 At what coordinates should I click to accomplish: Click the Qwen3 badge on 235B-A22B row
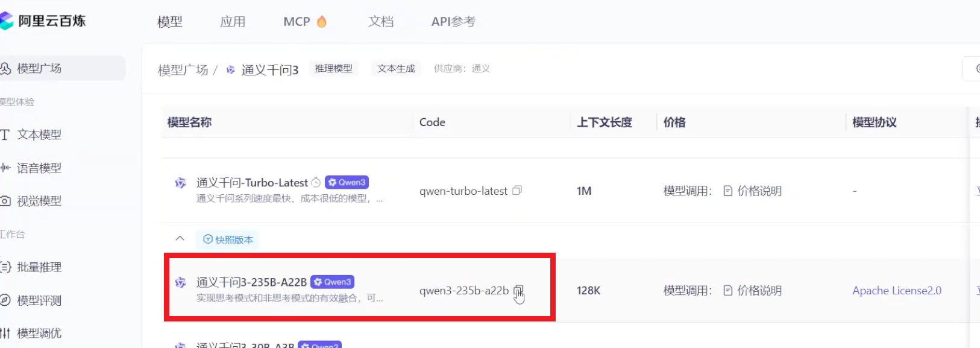tap(332, 282)
